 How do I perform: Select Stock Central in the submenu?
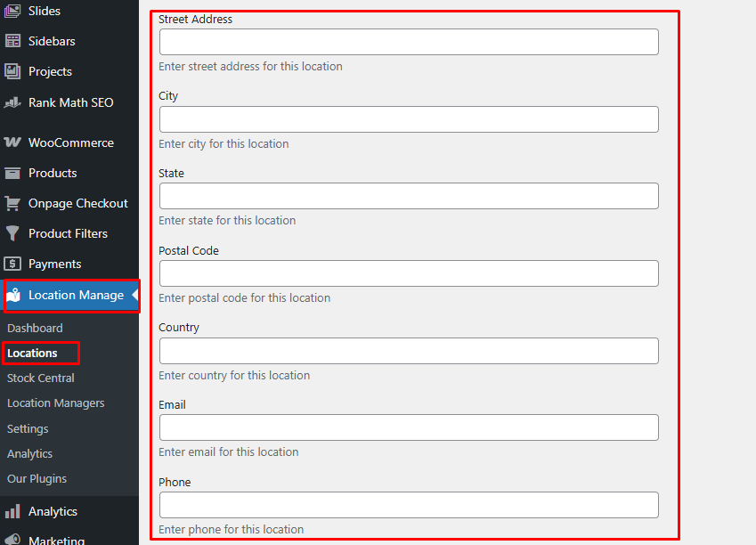[x=41, y=378]
